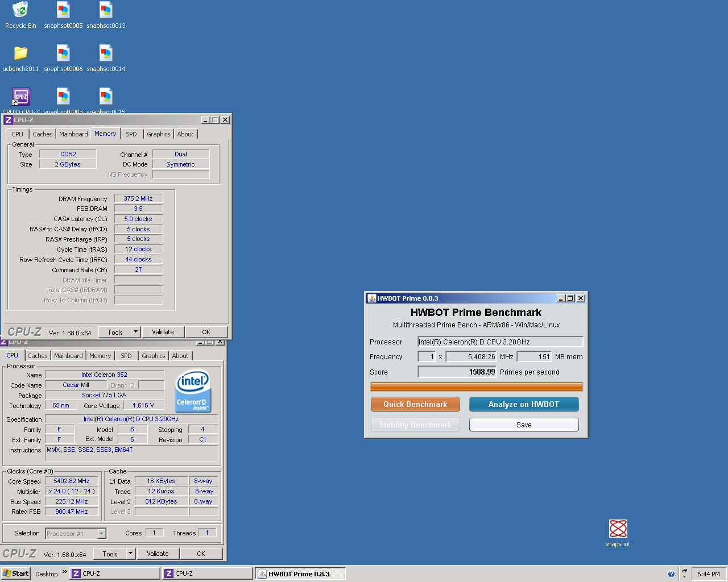Image resolution: width=728 pixels, height=582 pixels.
Task: Click the MB mem field showing 151
Action: pyautogui.click(x=534, y=357)
